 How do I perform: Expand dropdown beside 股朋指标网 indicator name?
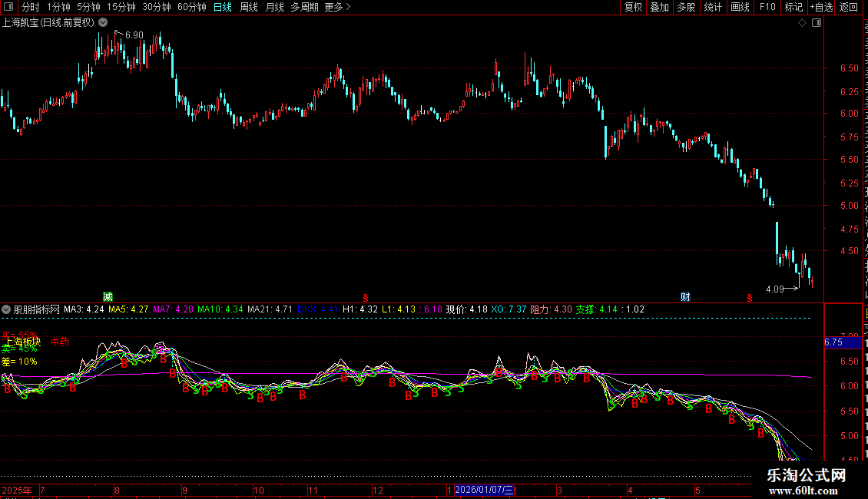[x=6, y=309]
